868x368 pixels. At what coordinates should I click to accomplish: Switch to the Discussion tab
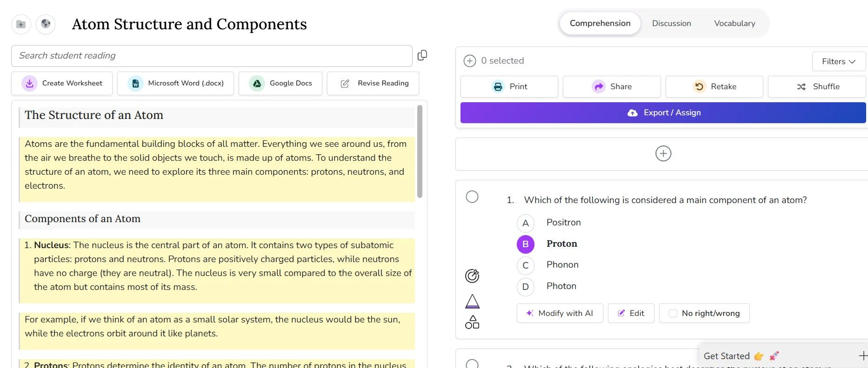671,23
